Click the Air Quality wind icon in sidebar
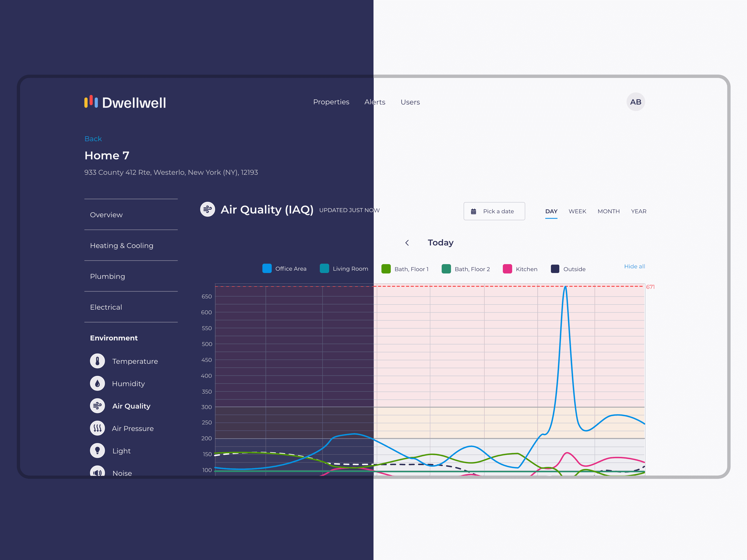The height and width of the screenshot is (560, 747). click(x=98, y=406)
